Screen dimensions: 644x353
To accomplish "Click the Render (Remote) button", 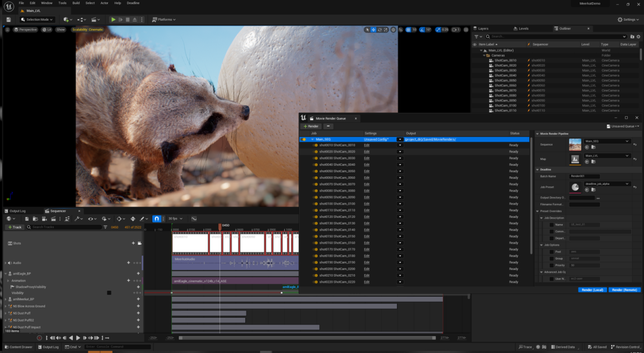I will pos(624,290).
